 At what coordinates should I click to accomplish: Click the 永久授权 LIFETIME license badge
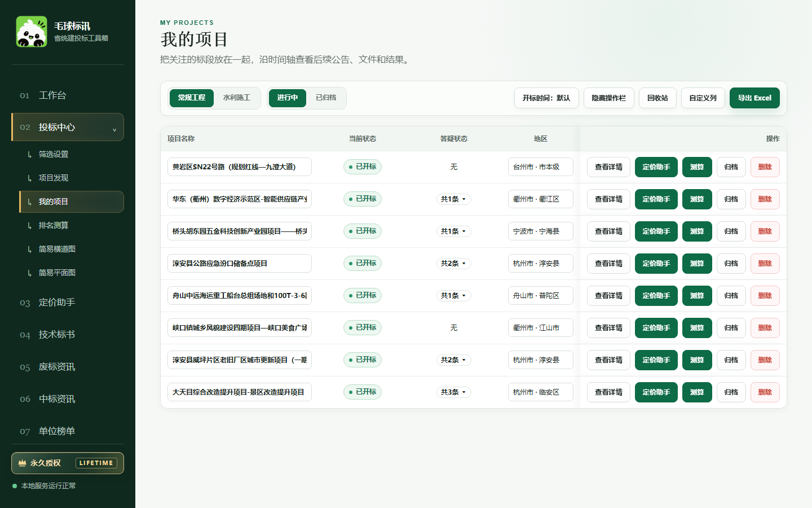tap(68, 463)
